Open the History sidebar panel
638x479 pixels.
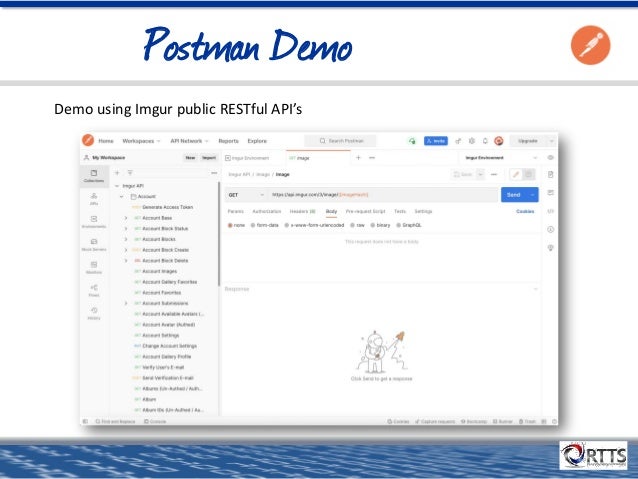point(94,313)
